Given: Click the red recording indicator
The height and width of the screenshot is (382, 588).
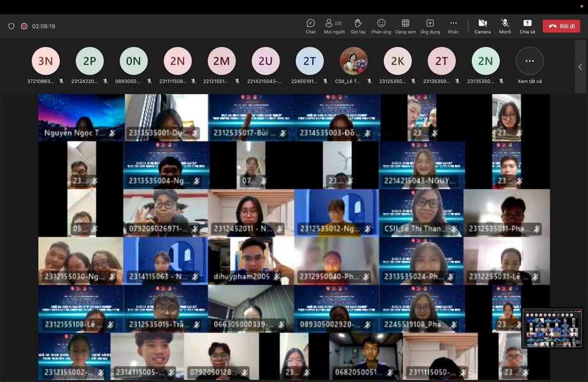Looking at the screenshot, I should [24, 26].
